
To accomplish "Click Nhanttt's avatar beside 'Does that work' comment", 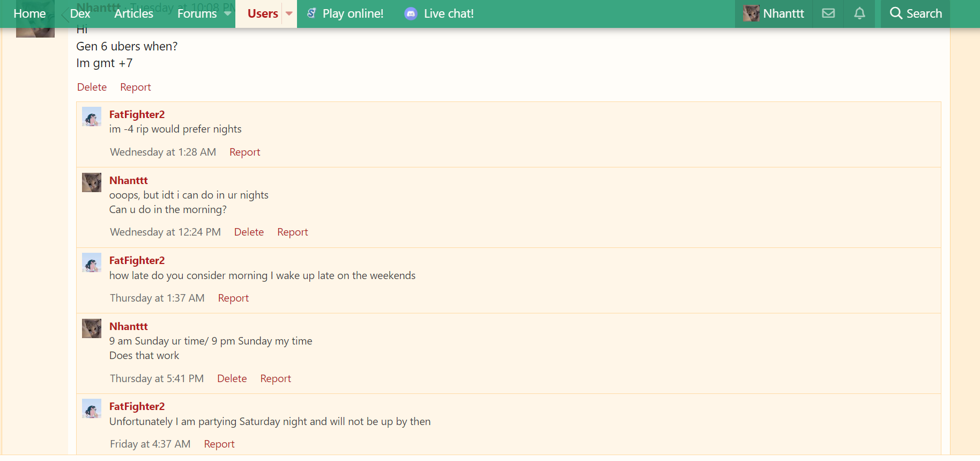I will (92, 328).
